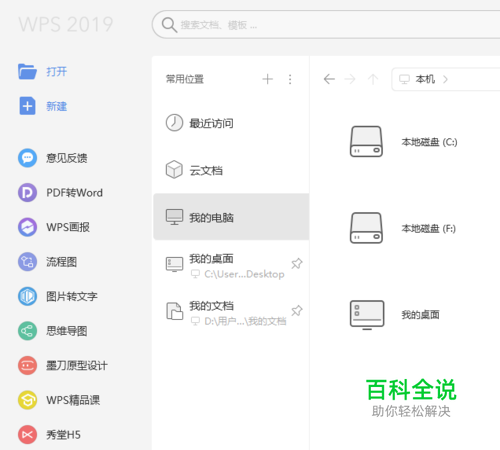This screenshot has width=500, height=450.
Task: Pin or unpin 我的文档 location
Action: (297, 311)
